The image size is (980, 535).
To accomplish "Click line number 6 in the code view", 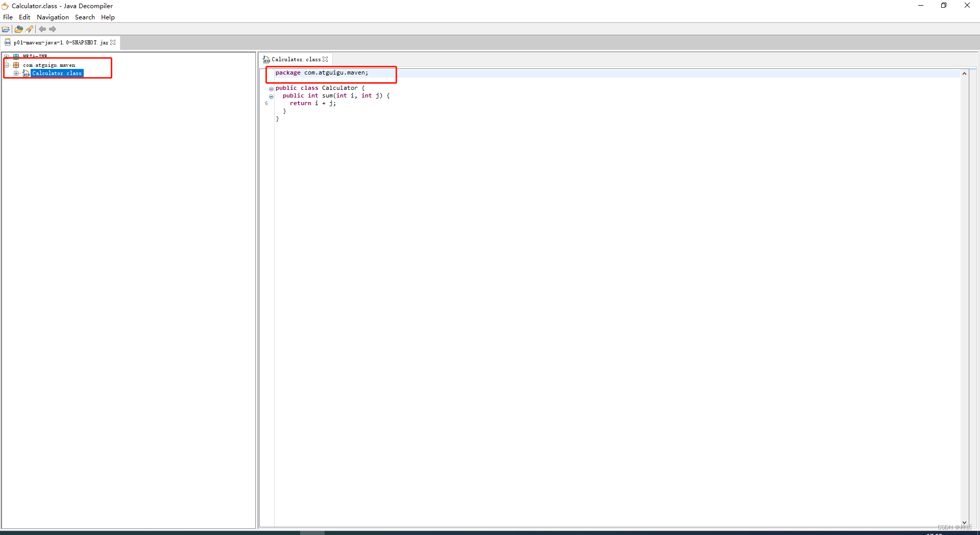I will click(266, 104).
